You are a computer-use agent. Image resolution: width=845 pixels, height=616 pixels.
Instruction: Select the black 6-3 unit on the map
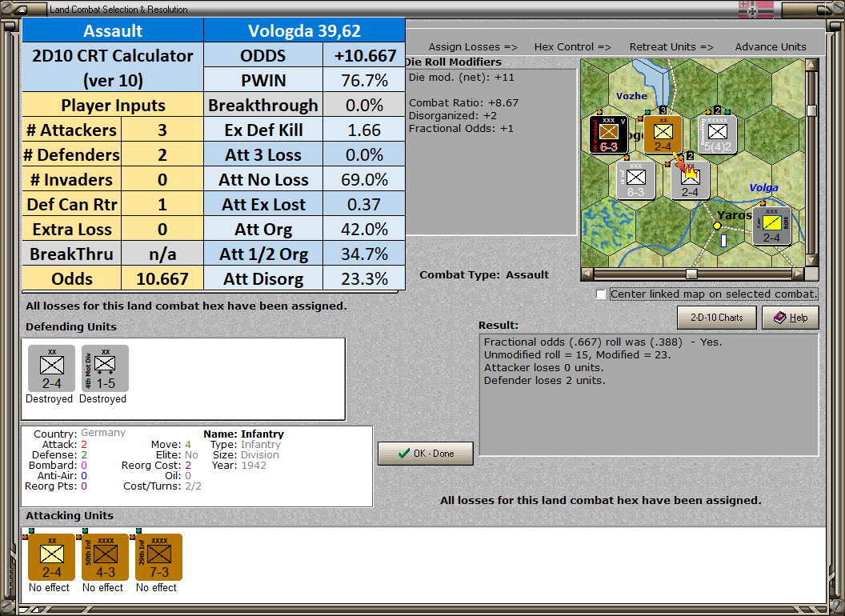[608, 134]
